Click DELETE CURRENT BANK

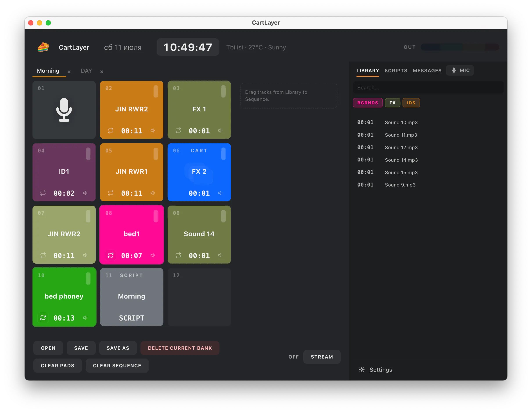coord(180,348)
